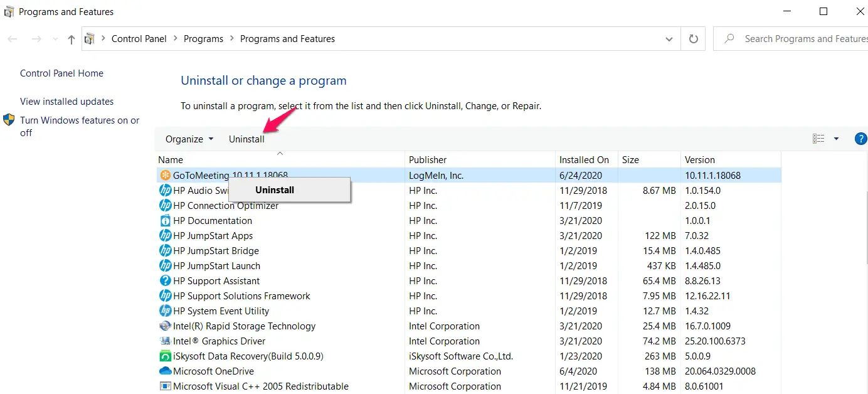Viewport: 868px width, 394px height.
Task: Select date cell "11/7/2019"
Action: (x=580, y=205)
